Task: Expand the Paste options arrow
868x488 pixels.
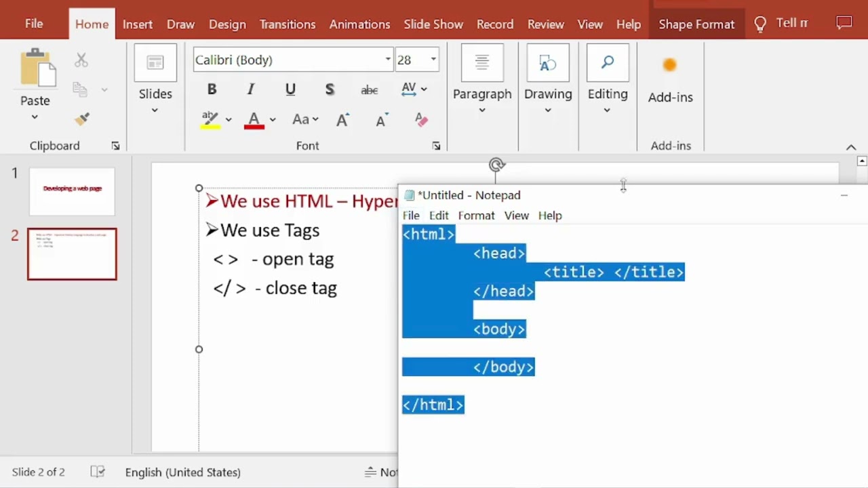Action: point(35,117)
